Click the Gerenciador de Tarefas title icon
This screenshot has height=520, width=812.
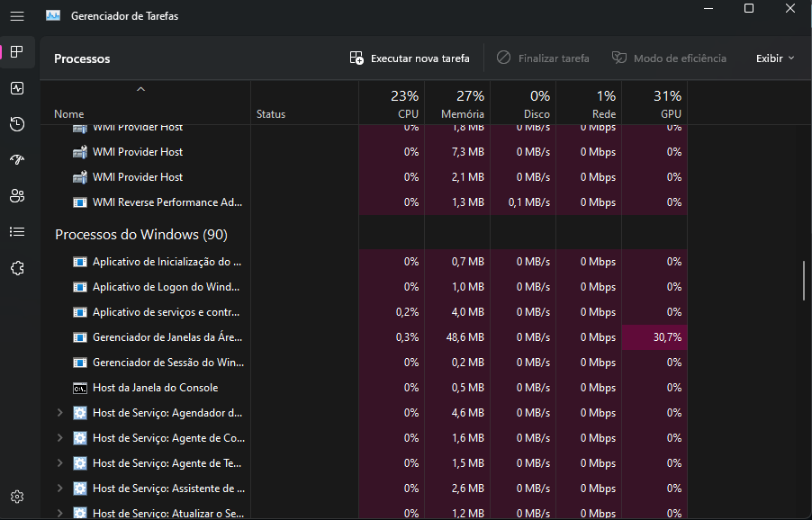pos(53,15)
